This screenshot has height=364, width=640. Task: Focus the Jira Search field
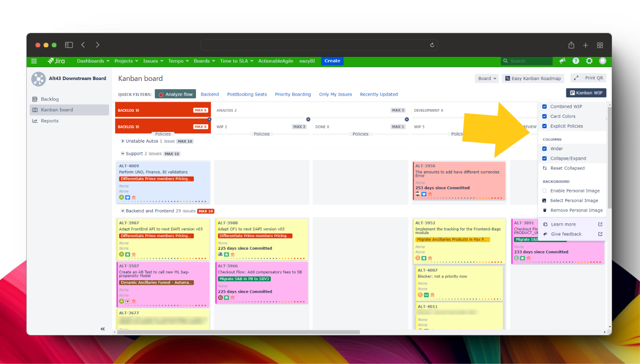pos(527,61)
